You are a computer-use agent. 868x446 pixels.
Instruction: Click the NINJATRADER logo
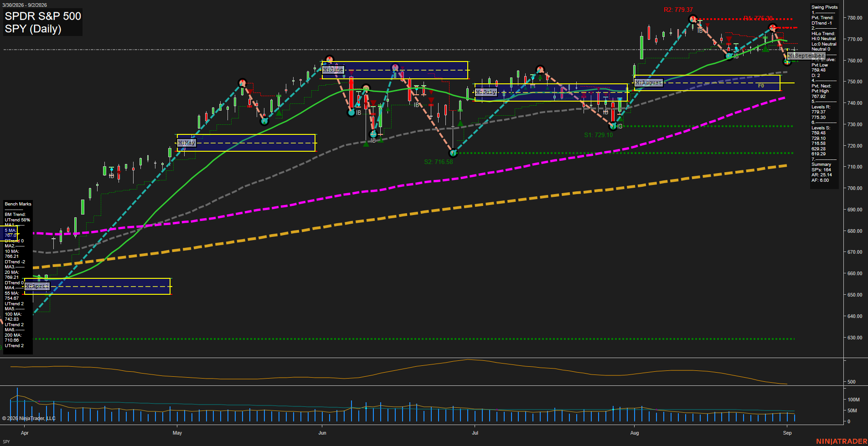pos(842,441)
